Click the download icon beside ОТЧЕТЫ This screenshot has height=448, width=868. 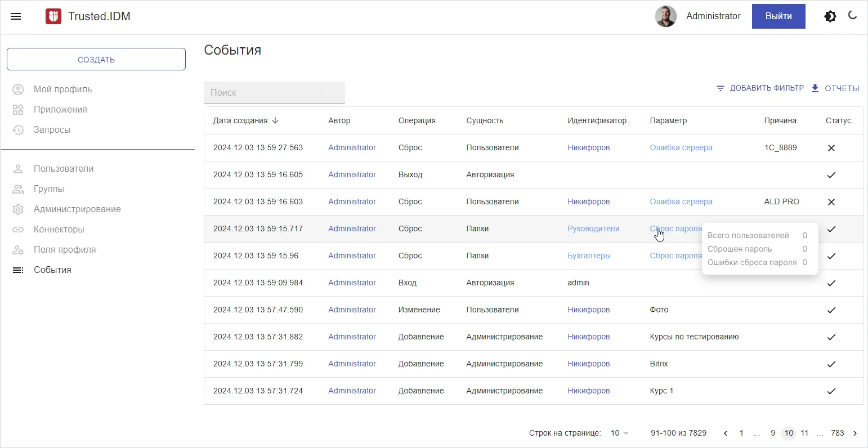pyautogui.click(x=815, y=88)
